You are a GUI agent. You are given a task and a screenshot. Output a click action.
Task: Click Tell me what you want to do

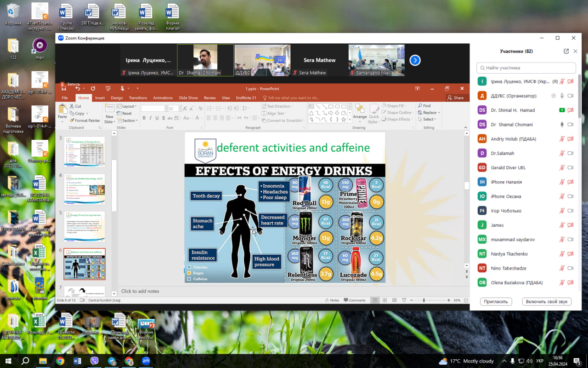(290, 98)
